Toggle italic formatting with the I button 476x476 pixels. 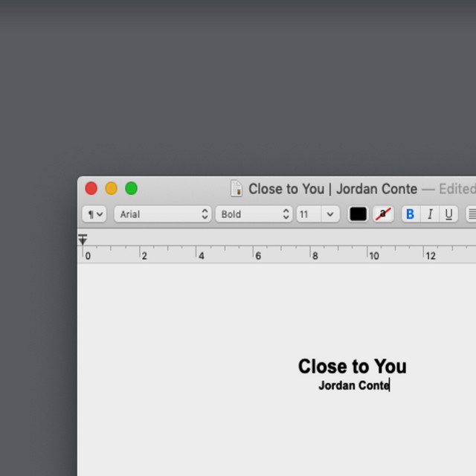click(x=430, y=214)
